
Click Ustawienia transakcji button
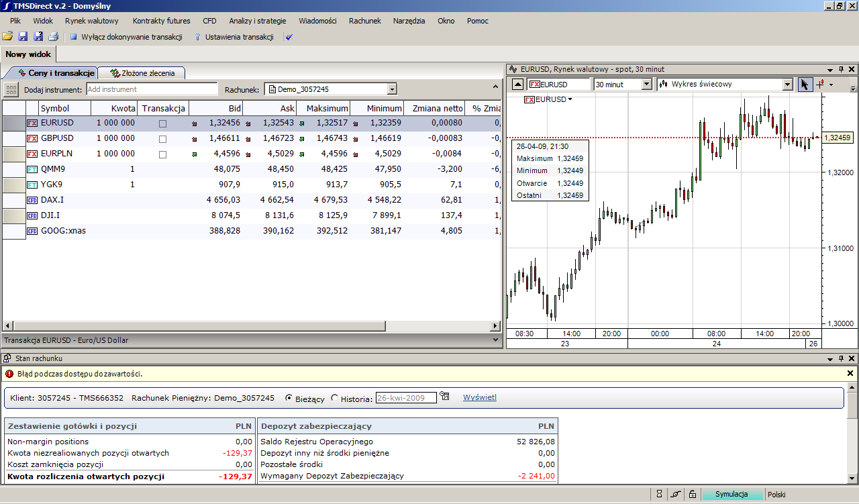click(x=234, y=37)
